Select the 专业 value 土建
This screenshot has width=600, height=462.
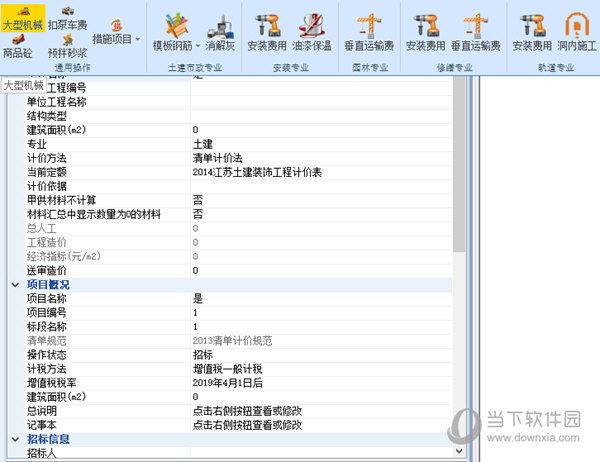click(x=203, y=144)
